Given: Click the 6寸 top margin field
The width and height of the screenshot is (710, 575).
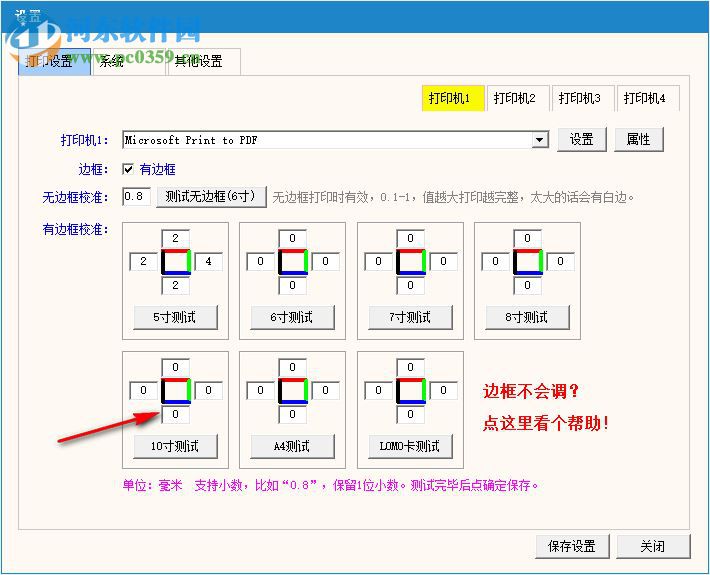Looking at the screenshot, I should coord(292,238).
